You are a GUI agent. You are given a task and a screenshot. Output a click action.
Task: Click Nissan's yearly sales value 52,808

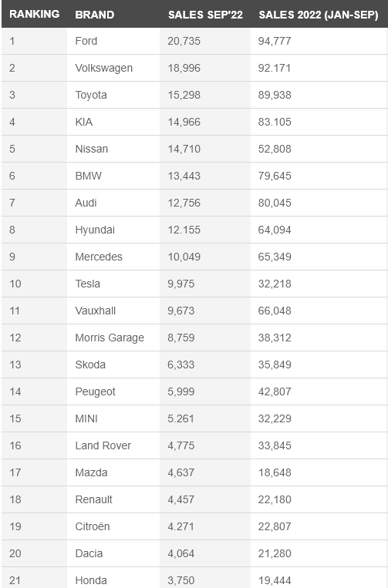pos(275,149)
